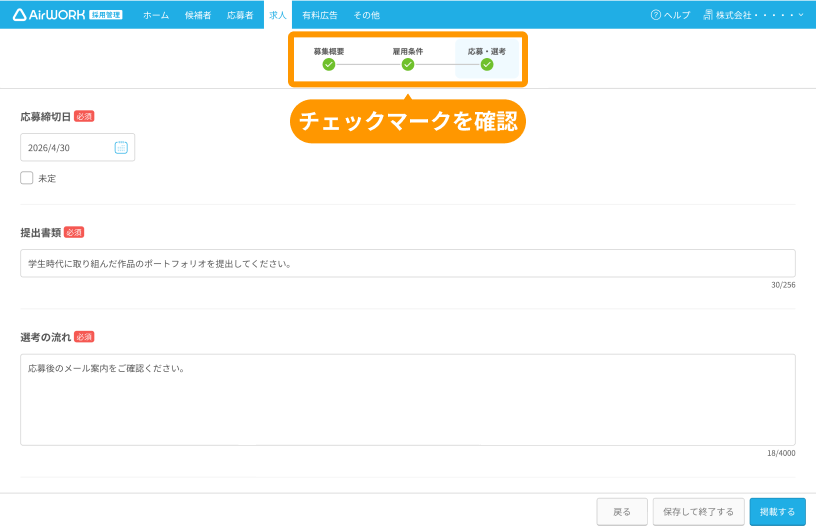
Task: Go to 雇用条件 step
Action: tap(408, 51)
